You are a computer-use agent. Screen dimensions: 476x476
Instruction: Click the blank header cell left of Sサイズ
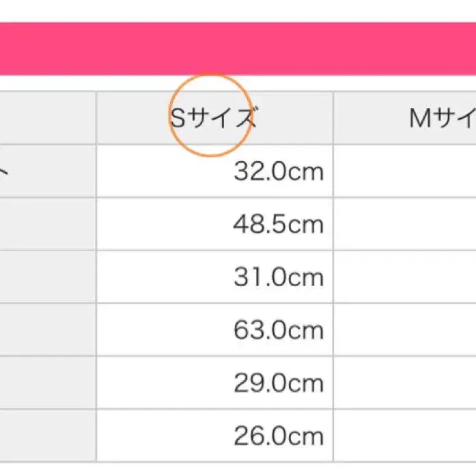(x=47, y=119)
